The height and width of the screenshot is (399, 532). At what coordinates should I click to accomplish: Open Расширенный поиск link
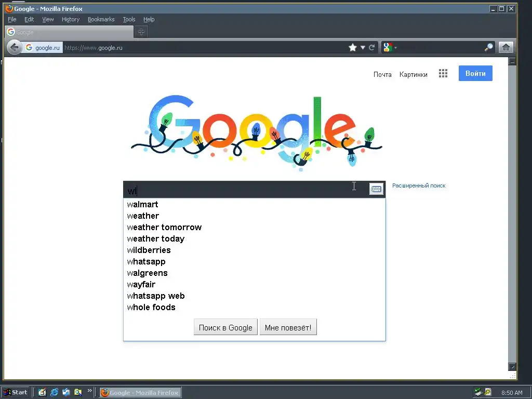[x=419, y=185]
